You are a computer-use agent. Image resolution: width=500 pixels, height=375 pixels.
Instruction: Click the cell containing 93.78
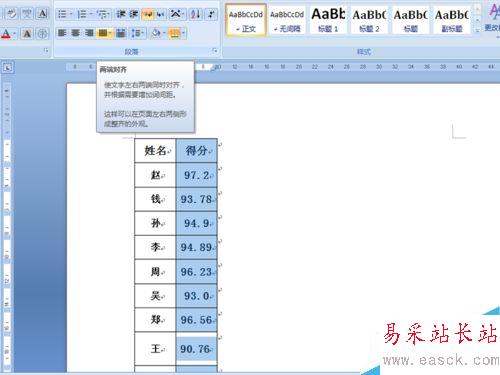197,199
